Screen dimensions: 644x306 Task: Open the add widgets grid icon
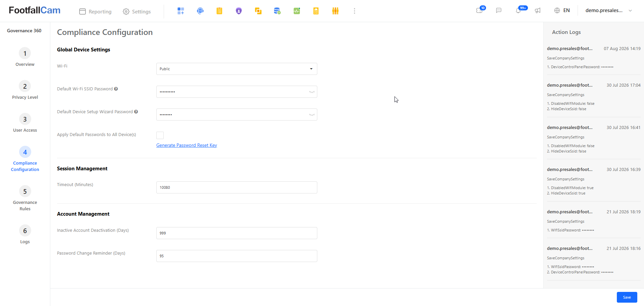pos(181,11)
